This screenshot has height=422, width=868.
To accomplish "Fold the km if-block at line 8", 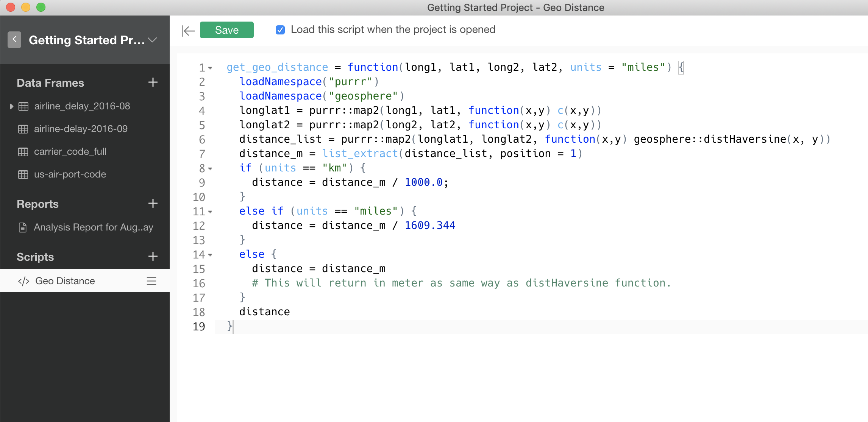I will coord(210,169).
